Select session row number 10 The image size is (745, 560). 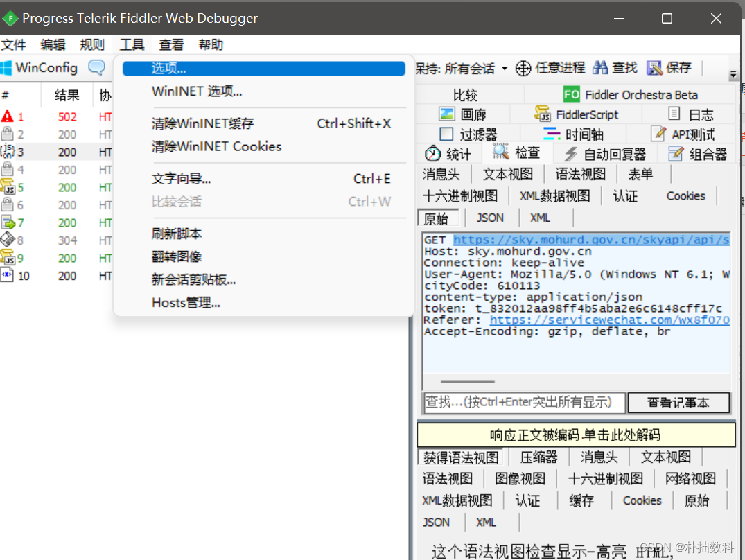[56, 276]
